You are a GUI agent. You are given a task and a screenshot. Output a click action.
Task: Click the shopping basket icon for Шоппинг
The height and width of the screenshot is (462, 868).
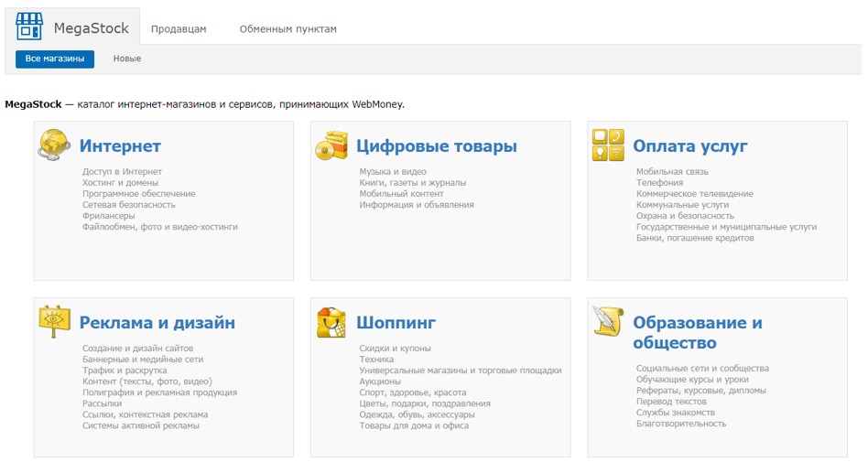(x=331, y=322)
